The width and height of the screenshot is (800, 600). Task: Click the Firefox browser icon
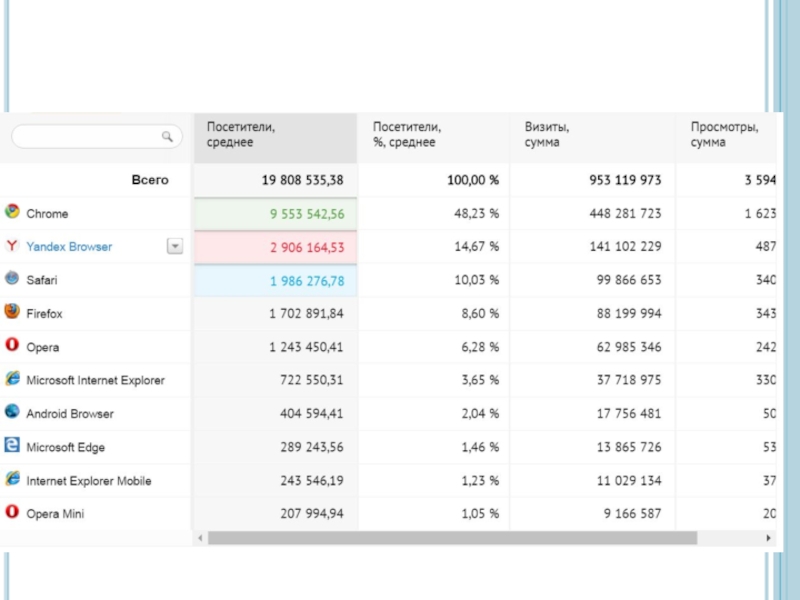coord(12,312)
